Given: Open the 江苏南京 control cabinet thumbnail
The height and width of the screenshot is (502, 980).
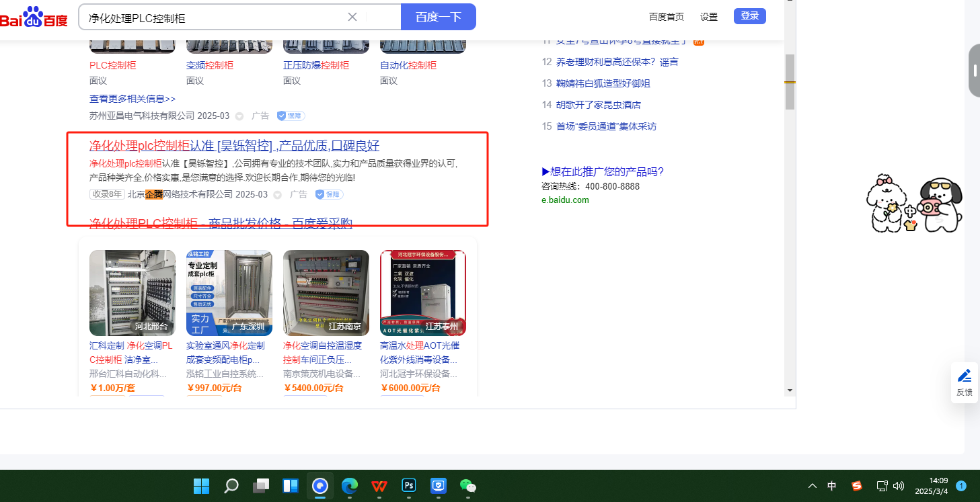Looking at the screenshot, I should point(326,293).
